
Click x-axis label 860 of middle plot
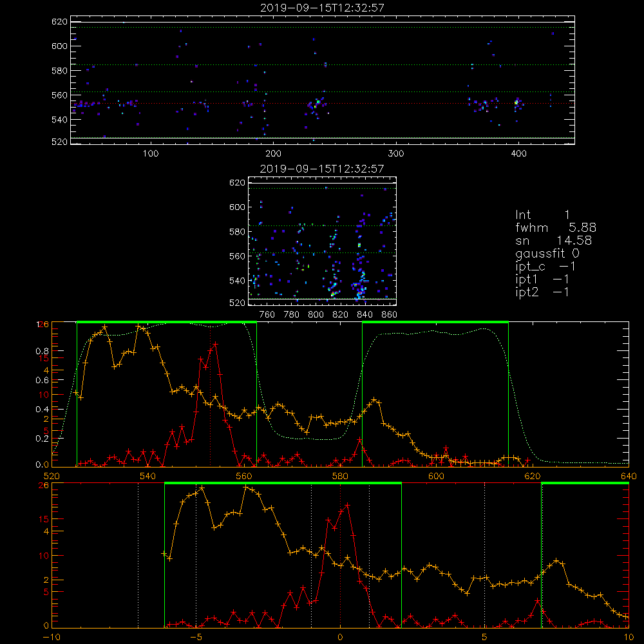[390, 315]
